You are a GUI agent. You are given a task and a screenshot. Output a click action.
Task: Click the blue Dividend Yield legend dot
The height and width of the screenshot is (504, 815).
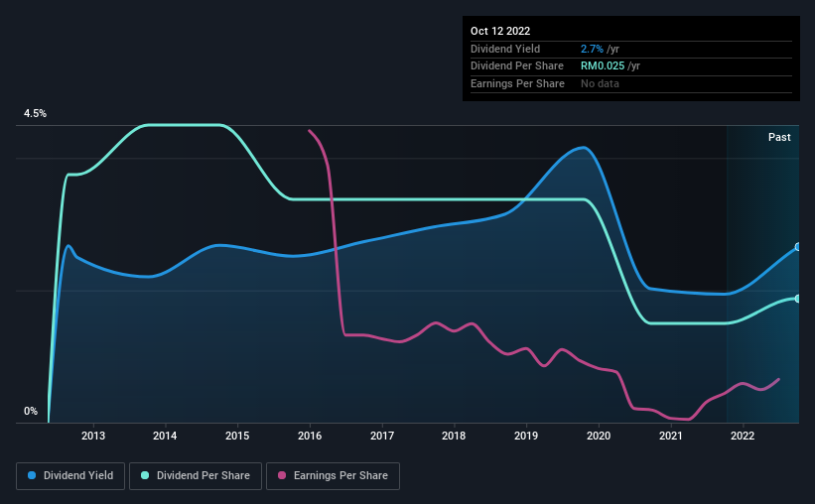(32, 475)
